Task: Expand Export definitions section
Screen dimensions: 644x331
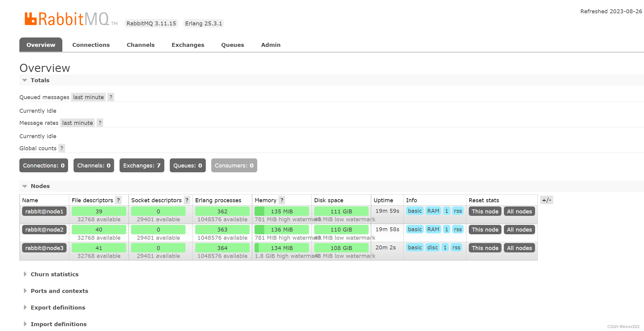Action: pyautogui.click(x=54, y=307)
